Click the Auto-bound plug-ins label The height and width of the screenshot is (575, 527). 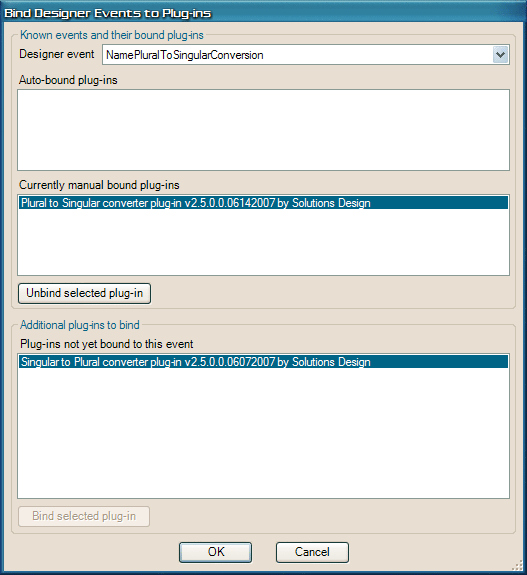(x=68, y=80)
